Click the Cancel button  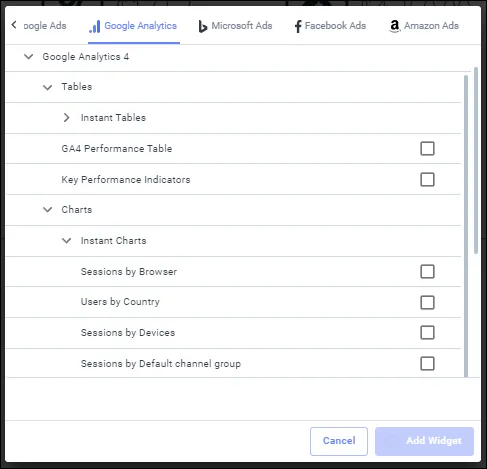(339, 441)
